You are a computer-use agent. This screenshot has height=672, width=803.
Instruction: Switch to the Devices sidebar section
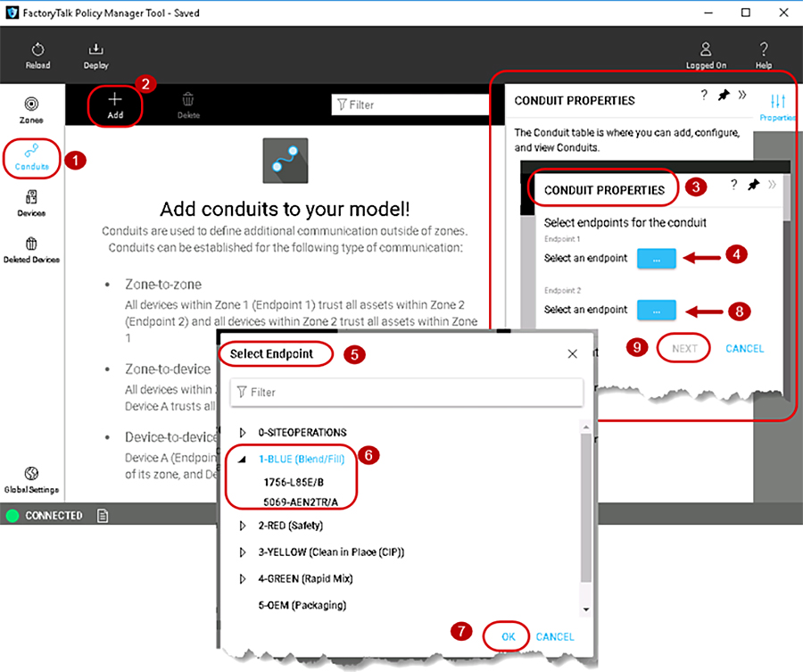(x=31, y=203)
